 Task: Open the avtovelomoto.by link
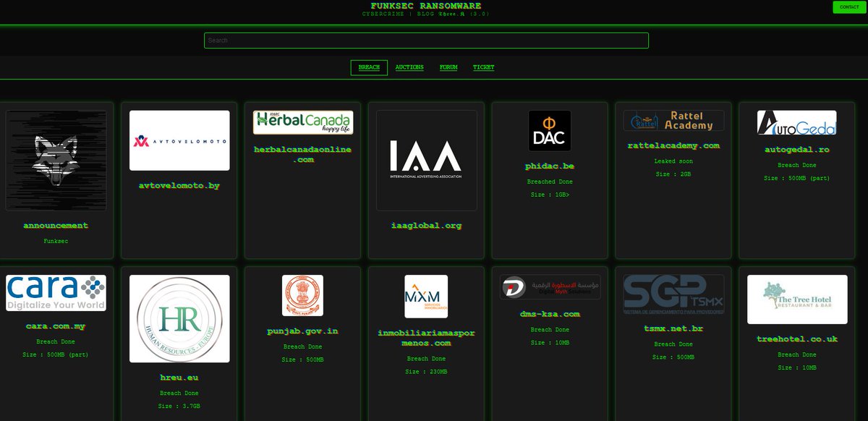click(179, 186)
